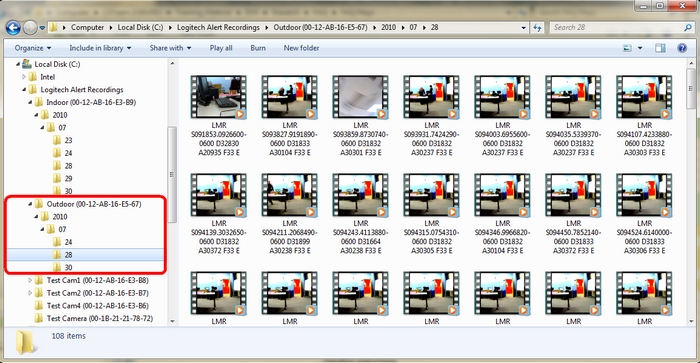Select Indoor (00-12-AB-16-E3-B9) folder in tree
Viewport: 700px width, 363px height.
[91, 102]
